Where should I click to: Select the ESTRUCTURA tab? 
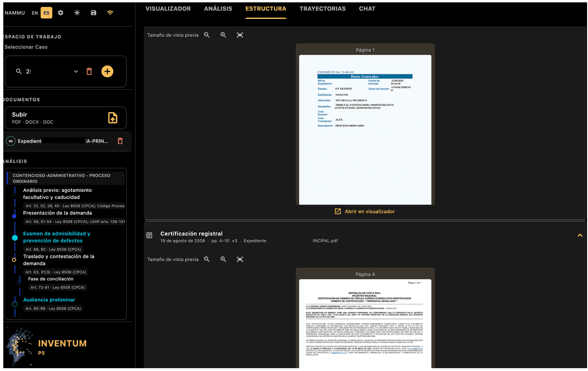tap(266, 9)
